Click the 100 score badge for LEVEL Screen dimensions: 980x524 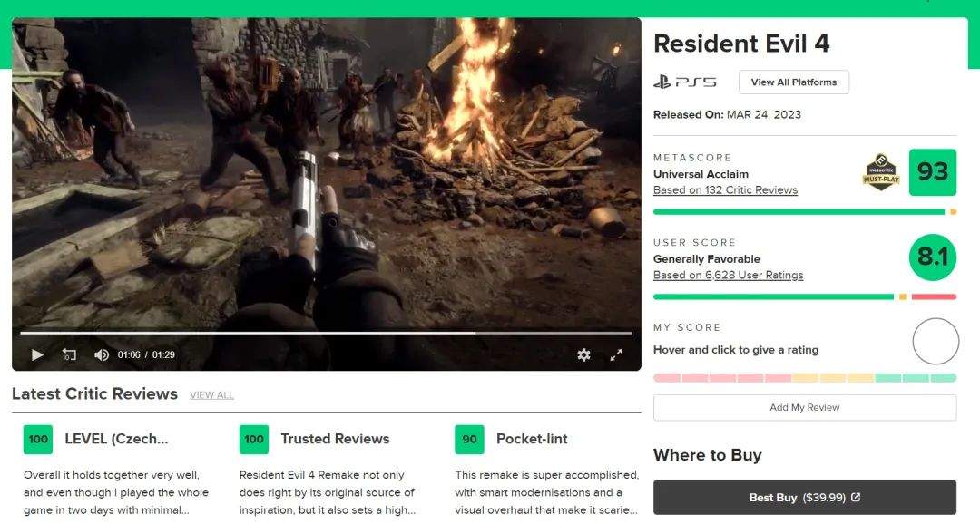coord(38,439)
